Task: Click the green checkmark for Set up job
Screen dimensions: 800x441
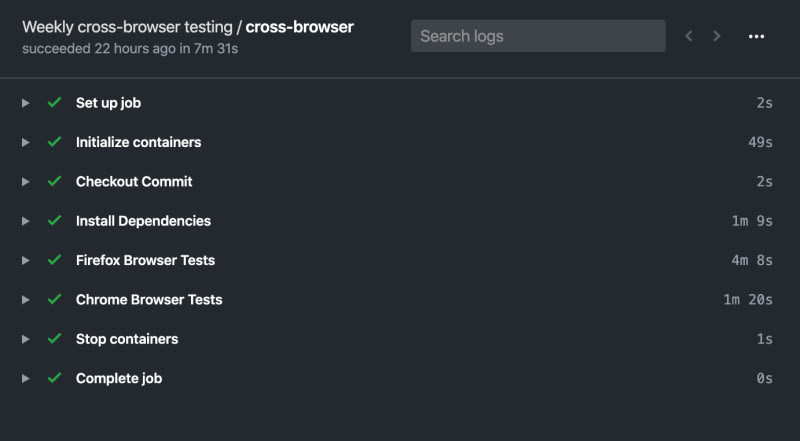Action: click(x=55, y=103)
